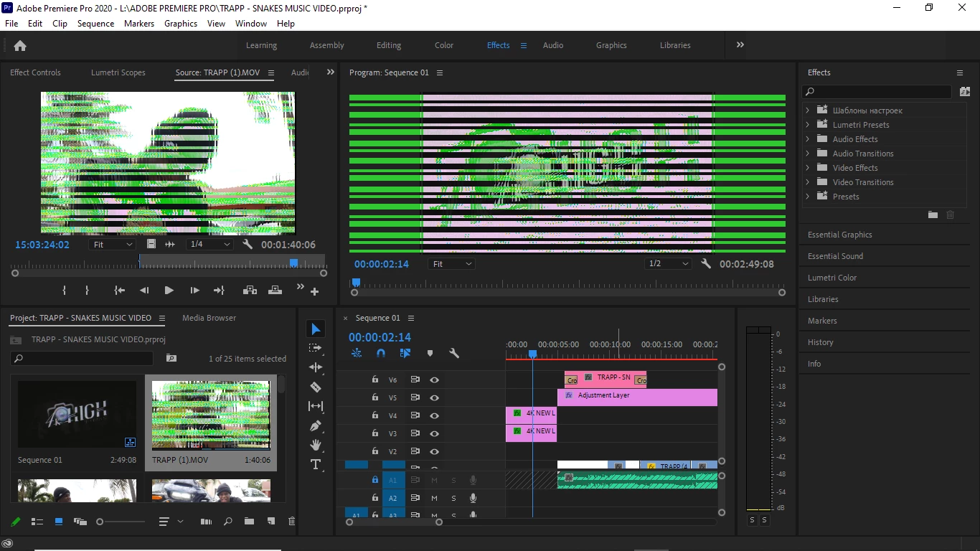This screenshot has width=980, height=551.
Task: Expand Audio Effects folder
Action: [x=807, y=139]
